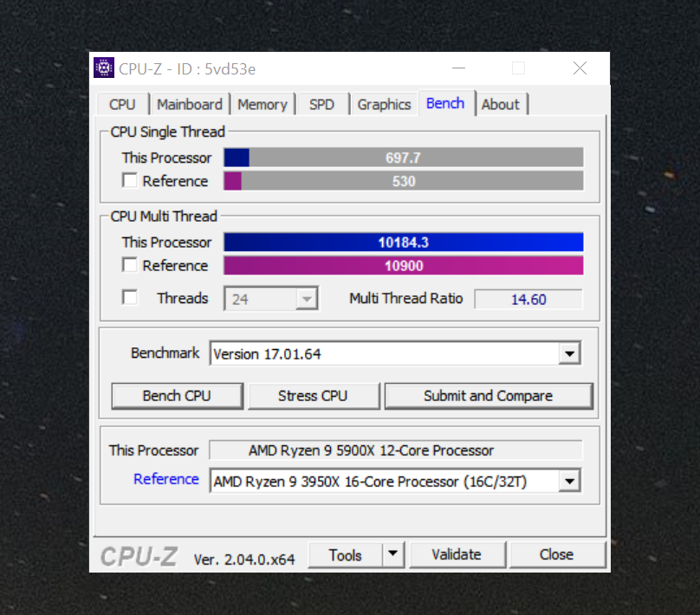Click the version text Ver. 2.04.0.x64
The image size is (700, 615).
(244, 560)
